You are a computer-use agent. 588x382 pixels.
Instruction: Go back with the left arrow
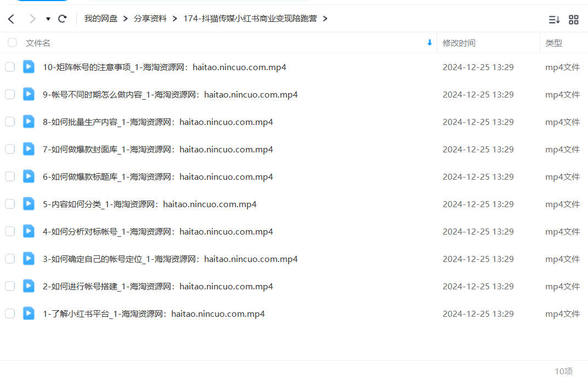[12, 19]
